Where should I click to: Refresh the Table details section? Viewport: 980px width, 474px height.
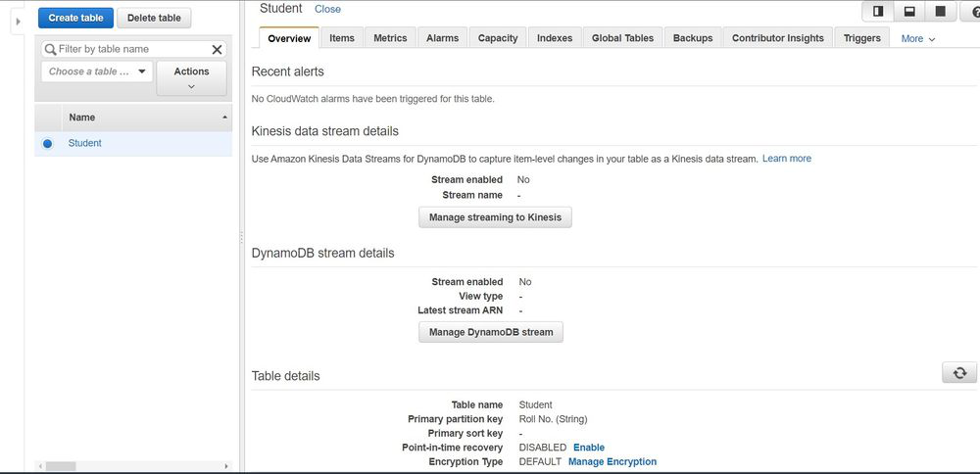coord(959,373)
